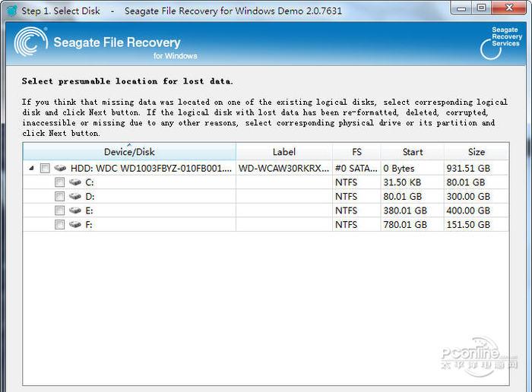Check the E: partition checkbox
The width and height of the screenshot is (532, 392).
(59, 210)
